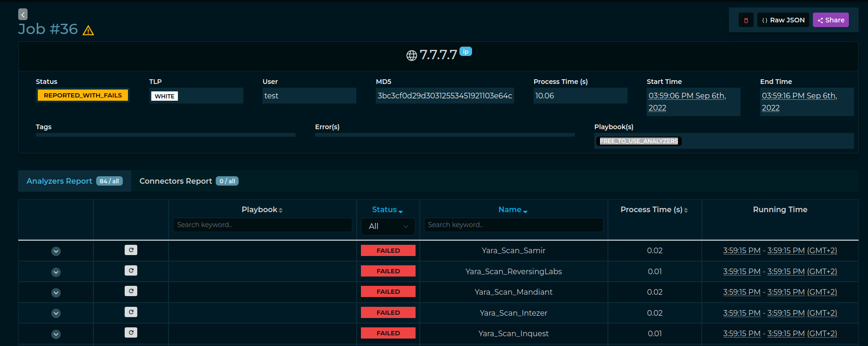Click the Job #36 title

coord(48,29)
